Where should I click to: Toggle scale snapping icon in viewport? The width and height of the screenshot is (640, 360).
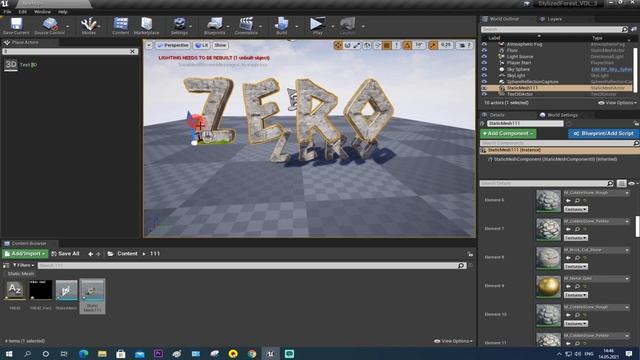click(433, 45)
